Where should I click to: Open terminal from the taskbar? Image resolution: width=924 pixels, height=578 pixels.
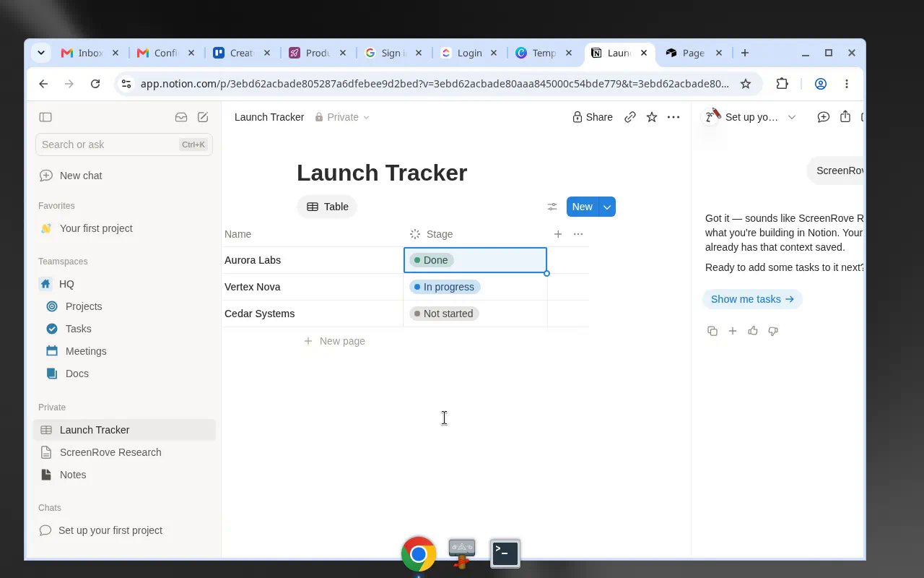coord(505,553)
